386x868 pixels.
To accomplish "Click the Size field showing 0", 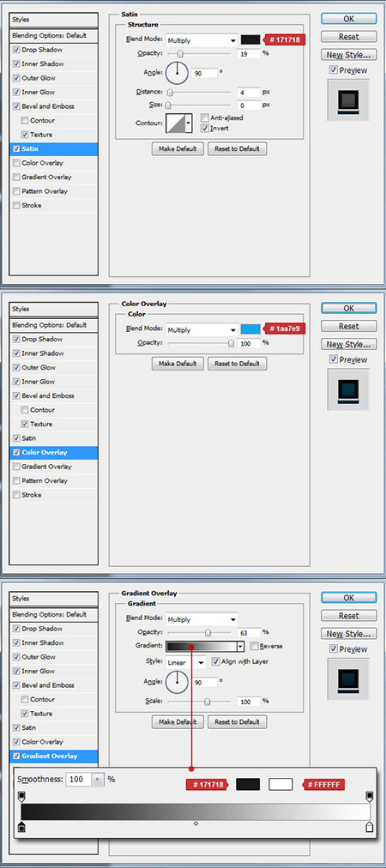I will click(x=249, y=105).
